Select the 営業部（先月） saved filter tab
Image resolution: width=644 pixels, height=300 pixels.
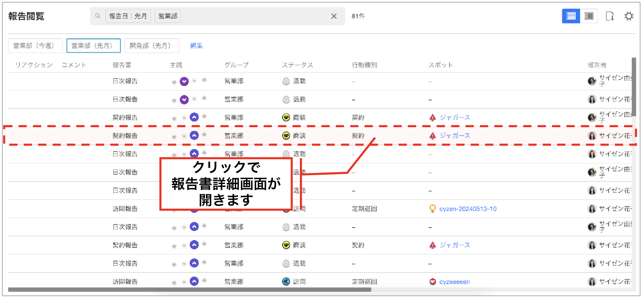point(94,46)
